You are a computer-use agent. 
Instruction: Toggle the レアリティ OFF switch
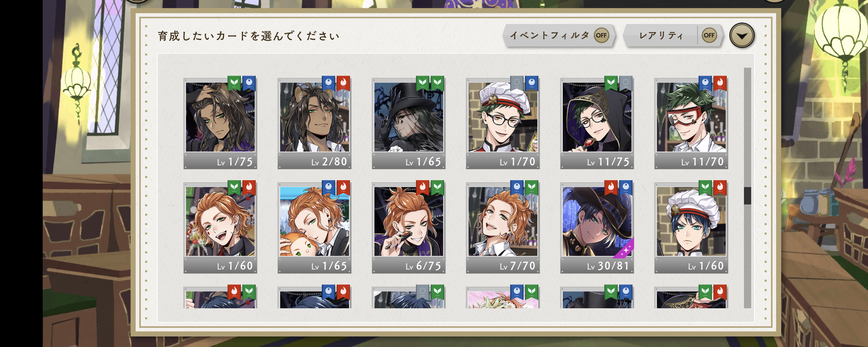pyautogui.click(x=709, y=35)
